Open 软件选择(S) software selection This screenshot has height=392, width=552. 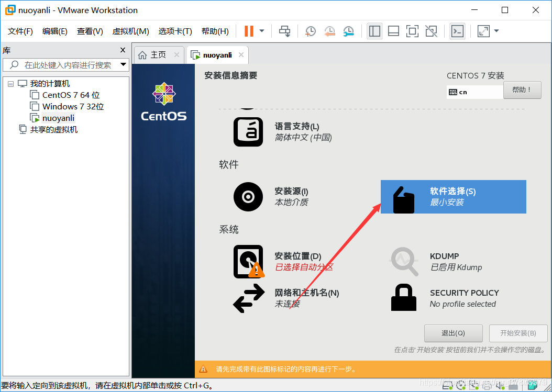point(454,197)
